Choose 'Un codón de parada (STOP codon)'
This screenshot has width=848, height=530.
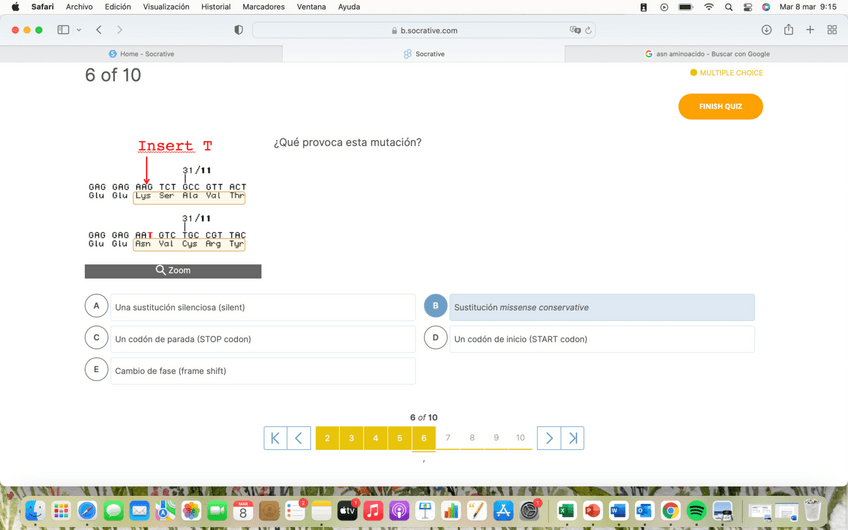263,339
